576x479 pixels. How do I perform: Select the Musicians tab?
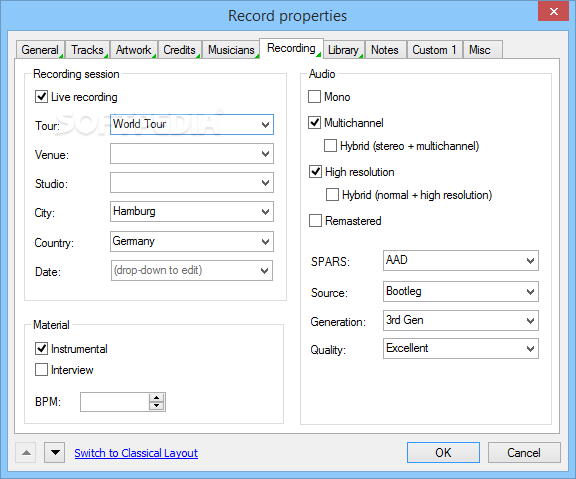point(231,50)
